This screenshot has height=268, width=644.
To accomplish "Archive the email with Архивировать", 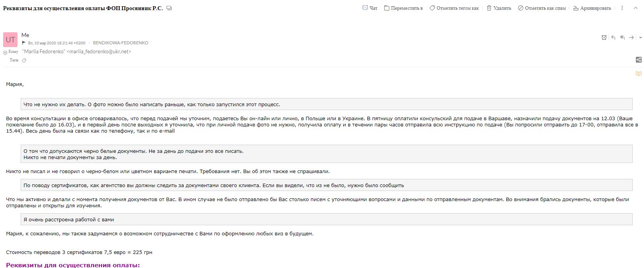I will pos(592,8).
